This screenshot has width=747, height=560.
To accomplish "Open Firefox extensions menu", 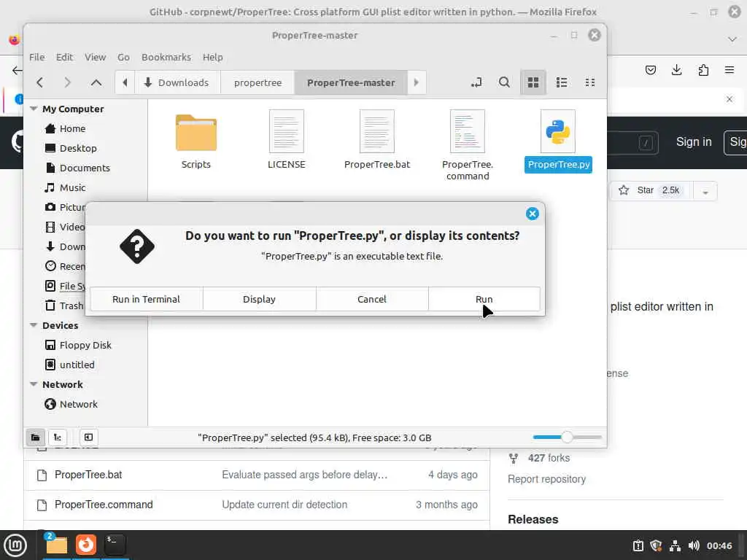I will [703, 71].
